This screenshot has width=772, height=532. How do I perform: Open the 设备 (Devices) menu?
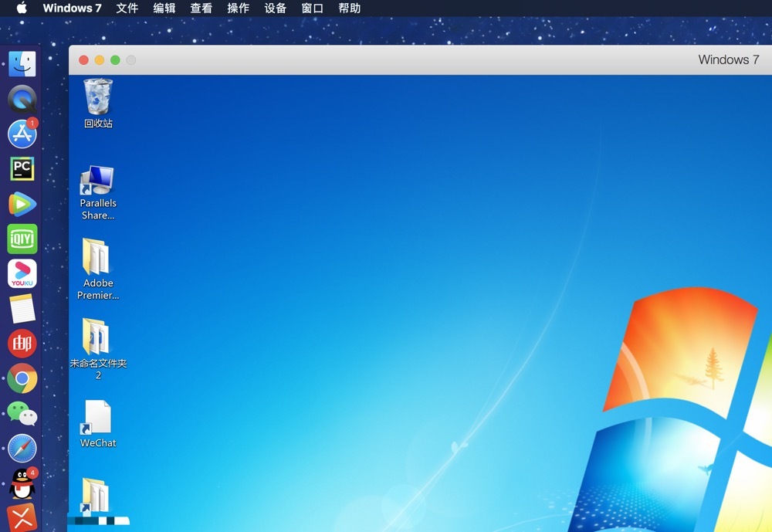pos(276,8)
